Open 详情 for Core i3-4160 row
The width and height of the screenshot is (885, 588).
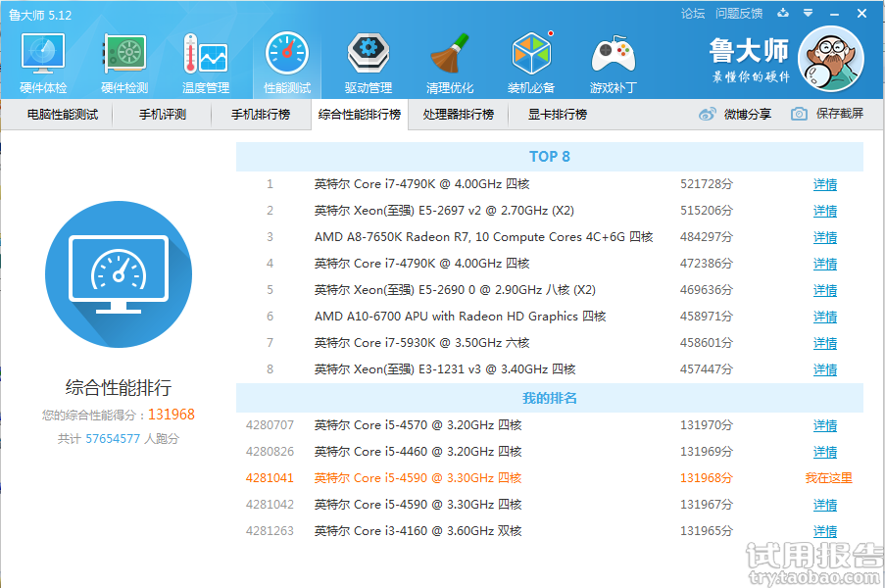tap(825, 531)
